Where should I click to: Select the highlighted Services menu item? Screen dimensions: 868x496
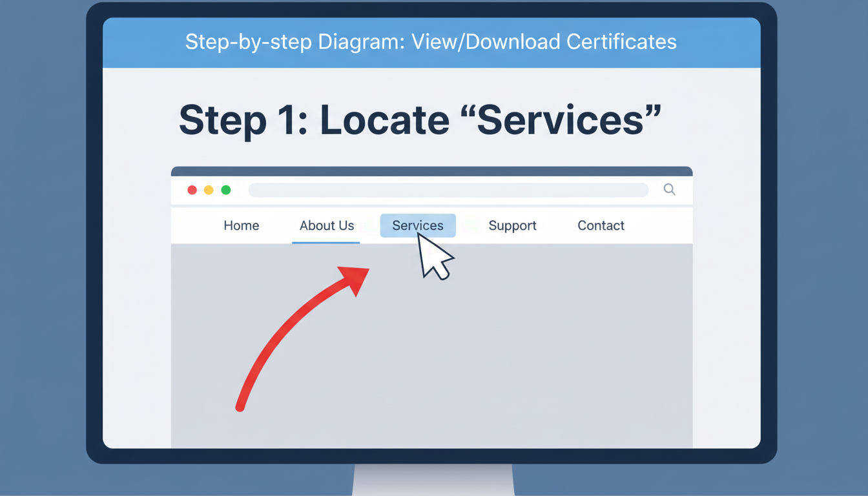(417, 225)
